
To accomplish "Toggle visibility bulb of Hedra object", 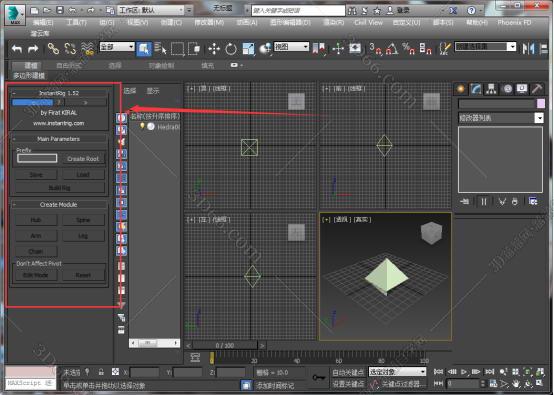I will tap(142, 126).
